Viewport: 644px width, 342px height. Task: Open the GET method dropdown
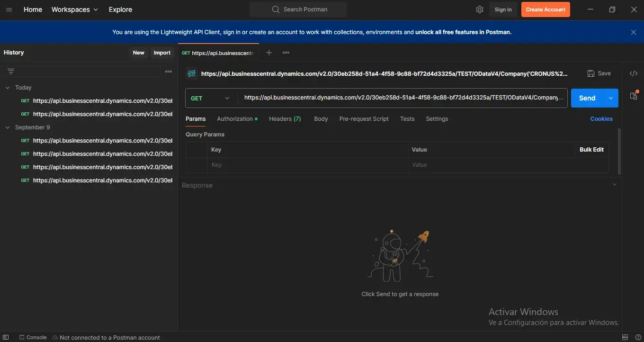[x=211, y=98]
